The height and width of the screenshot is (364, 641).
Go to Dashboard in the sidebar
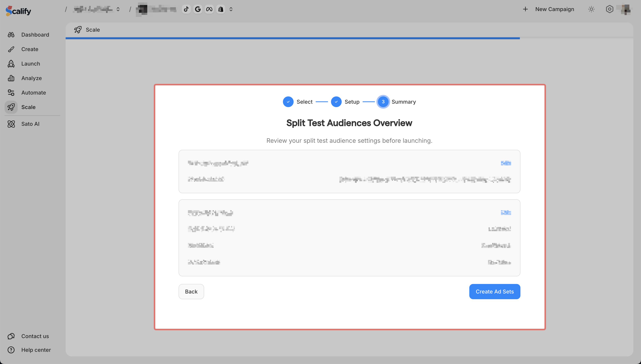pyautogui.click(x=35, y=35)
